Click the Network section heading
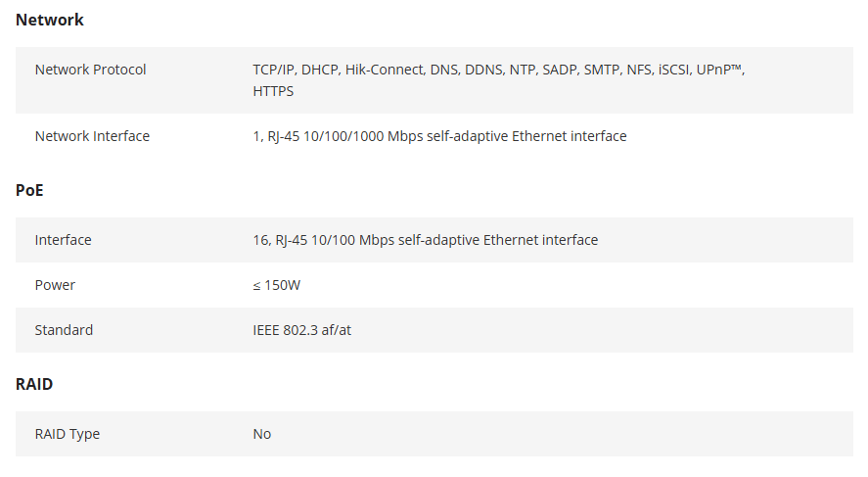The width and height of the screenshot is (868, 477). [50, 20]
